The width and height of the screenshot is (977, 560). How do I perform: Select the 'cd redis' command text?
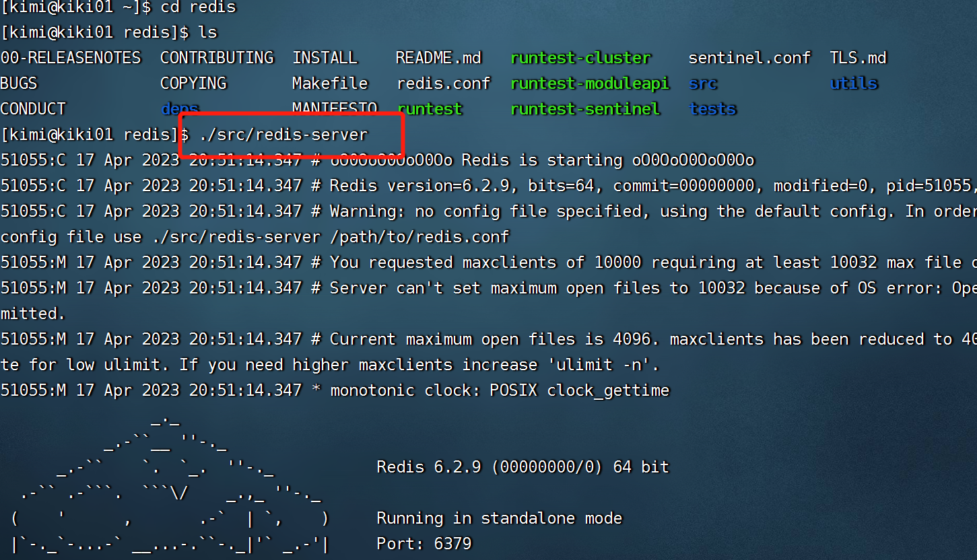coord(199,7)
